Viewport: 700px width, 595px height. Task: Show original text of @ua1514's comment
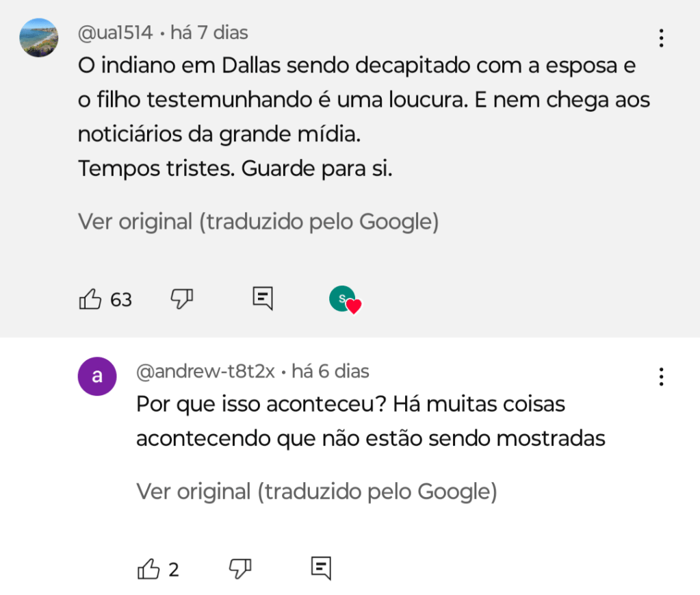(x=258, y=222)
